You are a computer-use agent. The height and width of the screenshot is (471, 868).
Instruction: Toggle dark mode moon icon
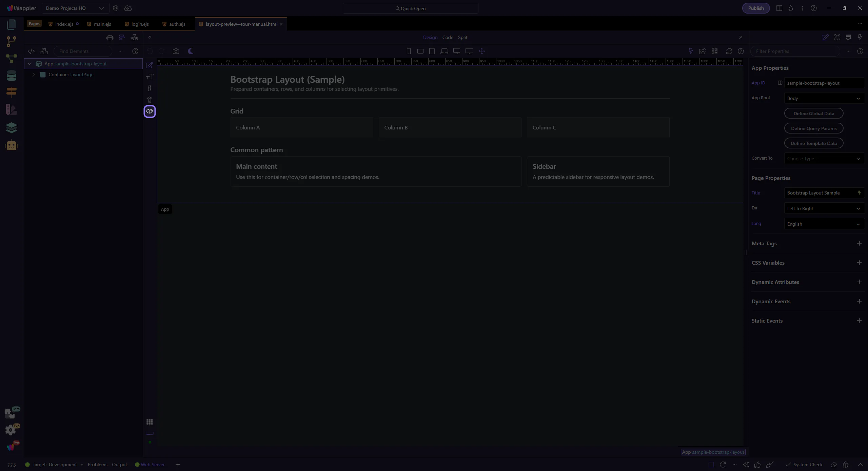tap(191, 51)
